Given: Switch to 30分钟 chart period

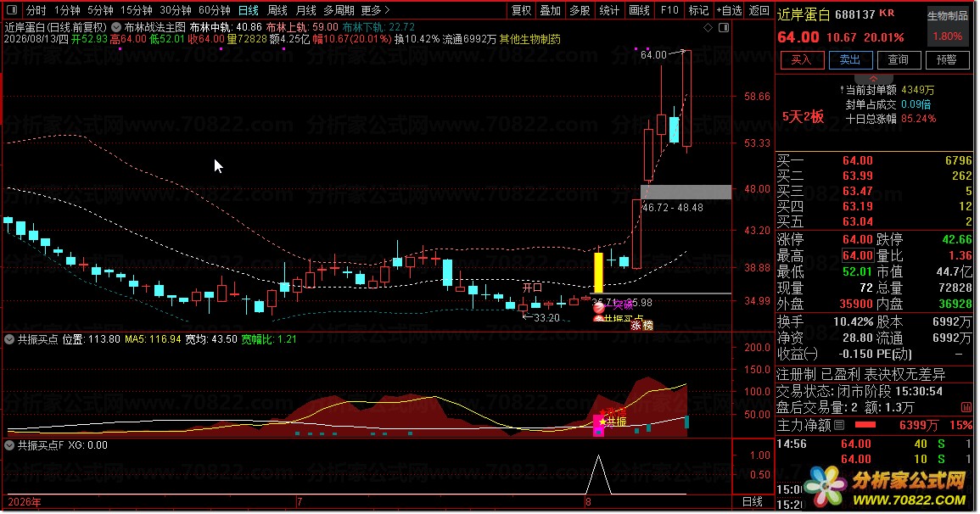Looking at the screenshot, I should (175, 10).
